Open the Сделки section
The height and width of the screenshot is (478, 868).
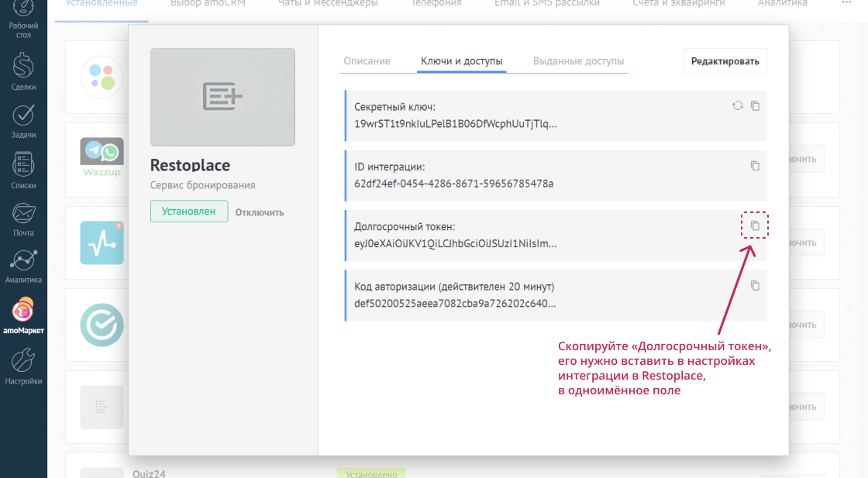coord(23,70)
